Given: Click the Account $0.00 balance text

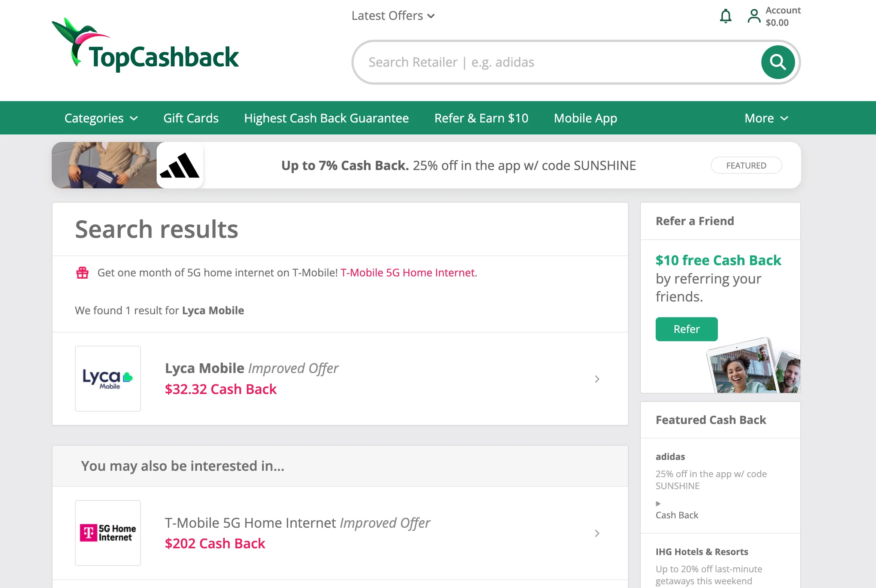Looking at the screenshot, I should [783, 16].
